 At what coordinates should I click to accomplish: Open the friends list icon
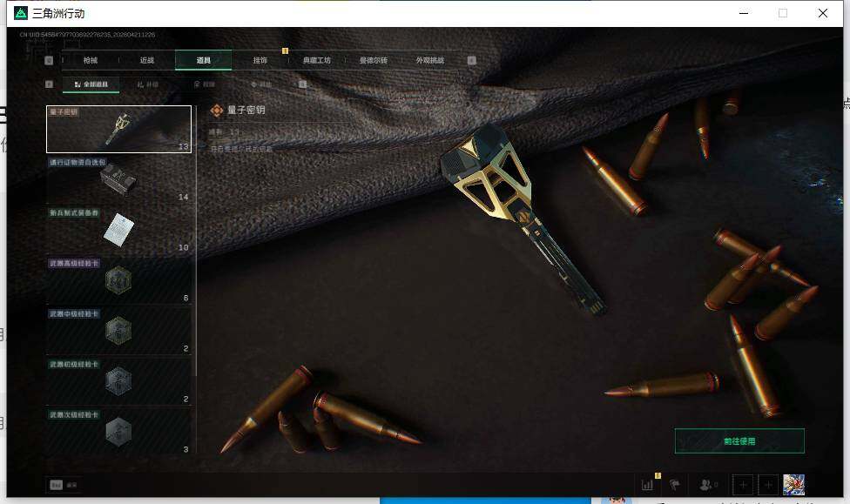point(707,485)
